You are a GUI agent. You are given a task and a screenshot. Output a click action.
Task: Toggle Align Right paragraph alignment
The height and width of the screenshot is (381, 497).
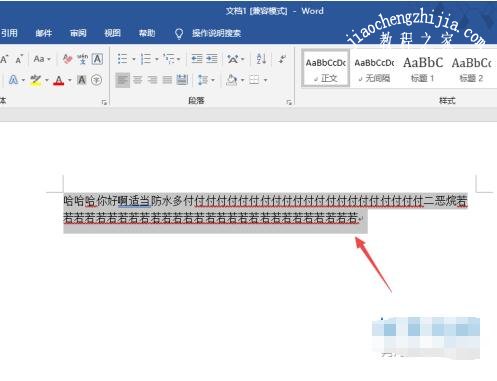pyautogui.click(x=152, y=80)
